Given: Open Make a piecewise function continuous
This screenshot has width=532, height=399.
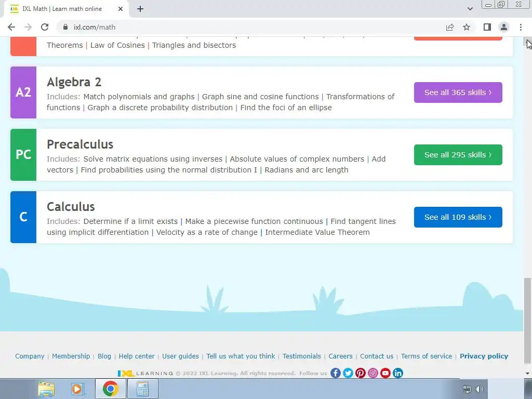Looking at the screenshot, I should click(x=254, y=221).
